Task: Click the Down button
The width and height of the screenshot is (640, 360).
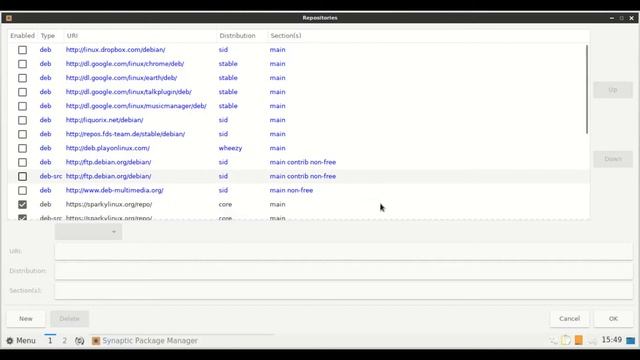Action: (x=613, y=159)
